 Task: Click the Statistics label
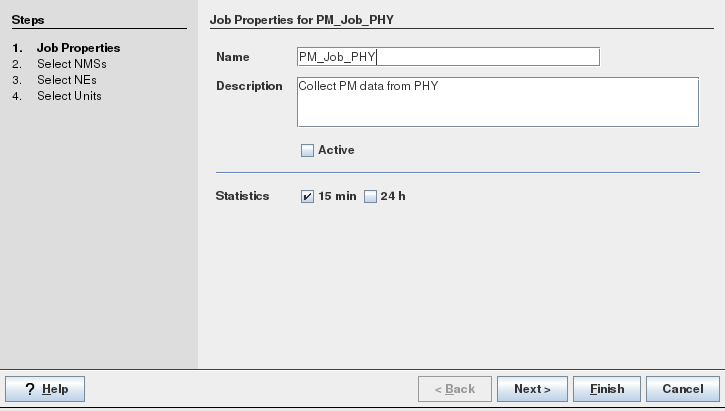coord(243,196)
